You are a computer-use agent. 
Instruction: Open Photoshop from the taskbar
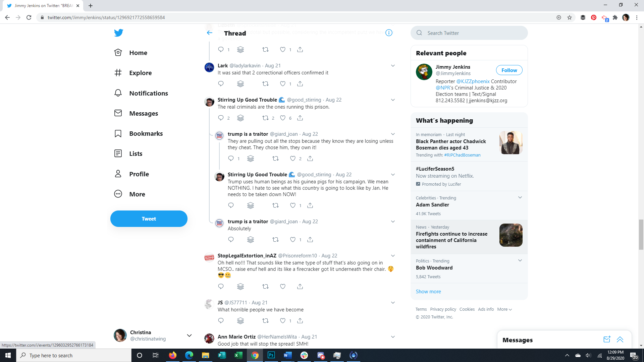click(x=271, y=355)
